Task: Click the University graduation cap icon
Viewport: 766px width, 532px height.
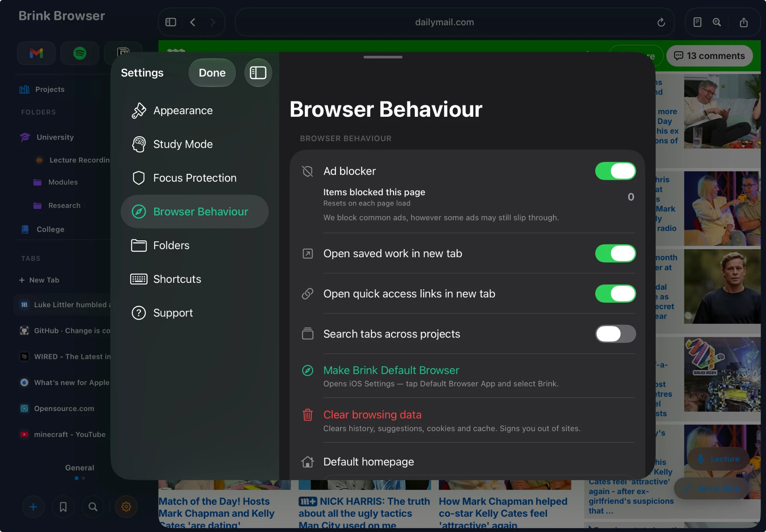Action: click(x=25, y=137)
